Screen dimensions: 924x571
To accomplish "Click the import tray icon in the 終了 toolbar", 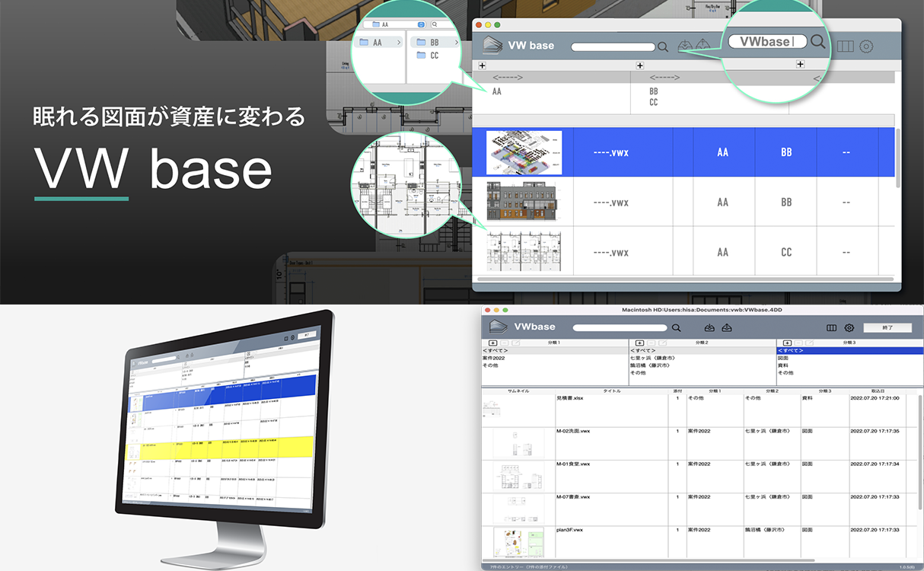I will (709, 328).
